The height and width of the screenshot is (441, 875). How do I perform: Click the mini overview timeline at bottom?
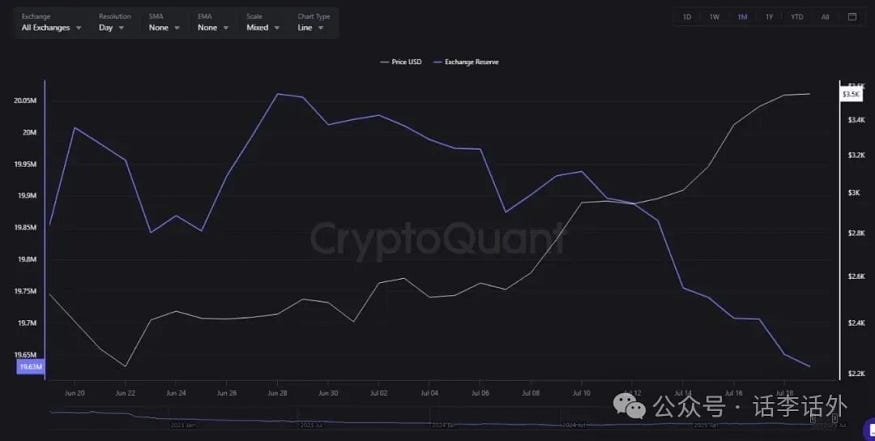(x=443, y=419)
